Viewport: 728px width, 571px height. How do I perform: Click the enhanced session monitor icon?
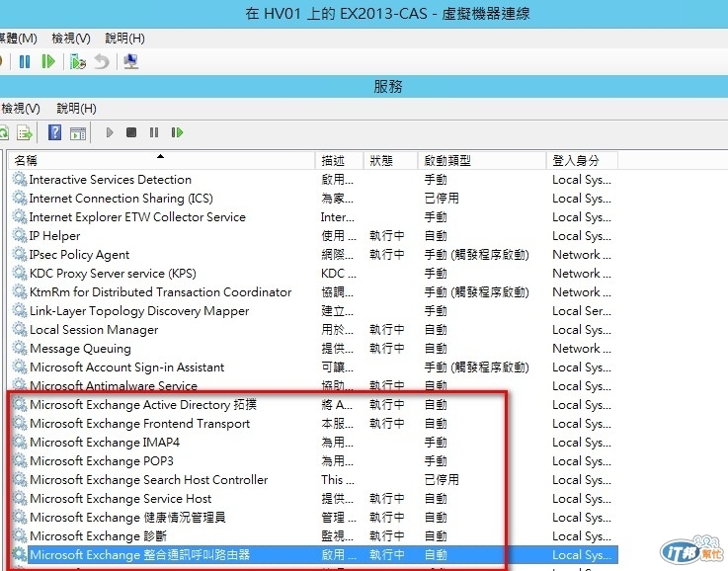(x=131, y=61)
